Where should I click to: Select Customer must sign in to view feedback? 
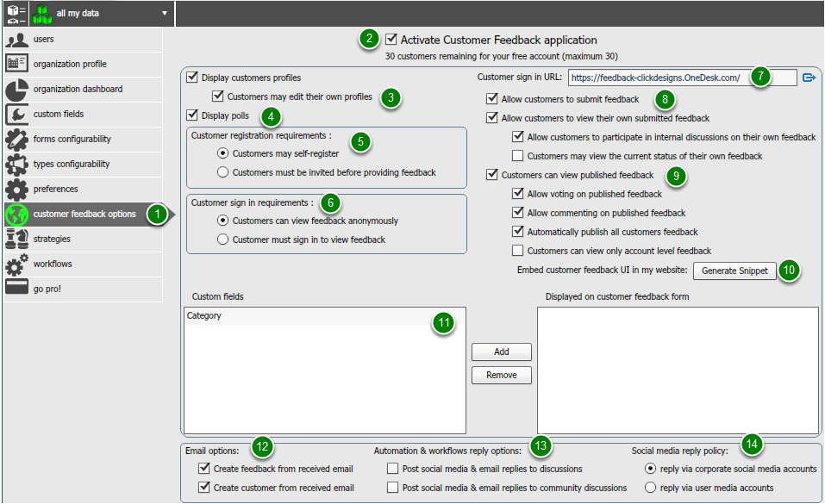pyautogui.click(x=223, y=240)
